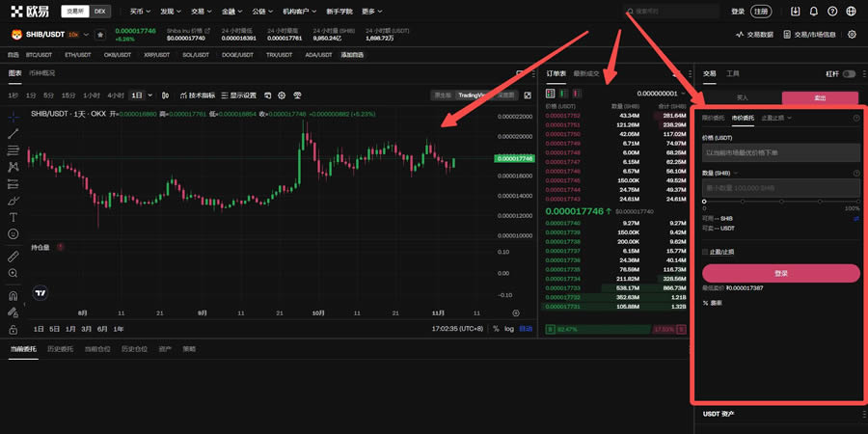Open the chart settings gear icon

point(282,95)
